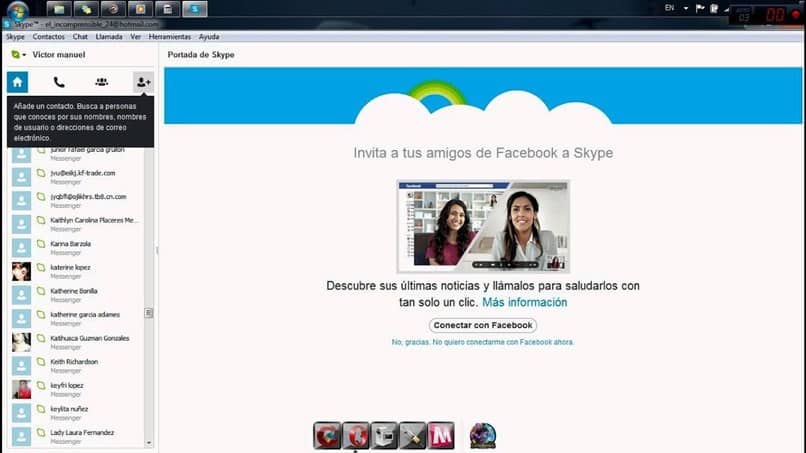Click the pink M icon in the dock
The height and width of the screenshot is (453, 806).
(441, 436)
